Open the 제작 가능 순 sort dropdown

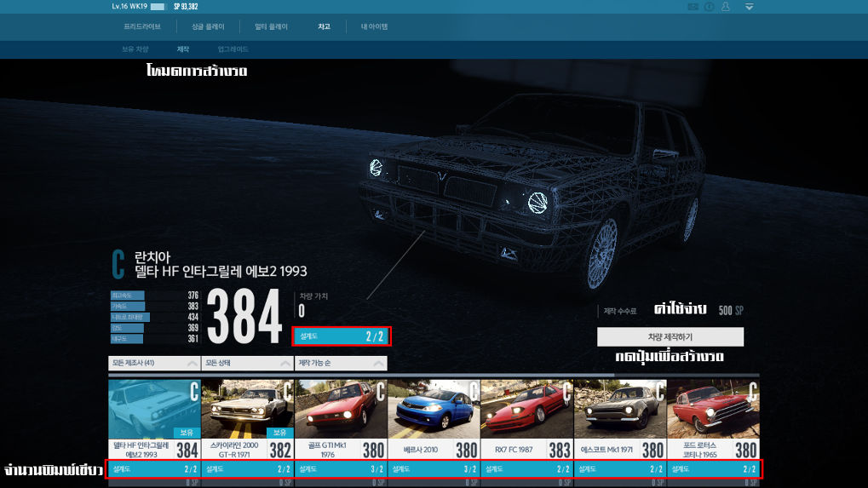click(340, 364)
